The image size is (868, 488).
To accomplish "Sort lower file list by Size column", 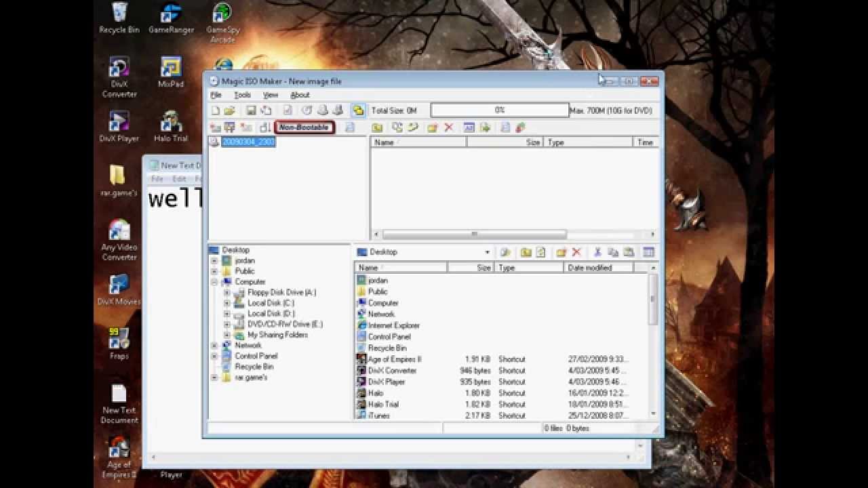I will click(x=470, y=268).
